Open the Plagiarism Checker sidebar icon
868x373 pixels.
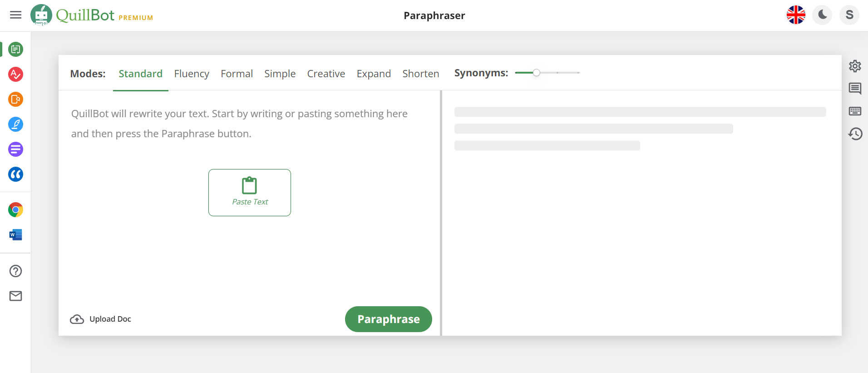[15, 99]
